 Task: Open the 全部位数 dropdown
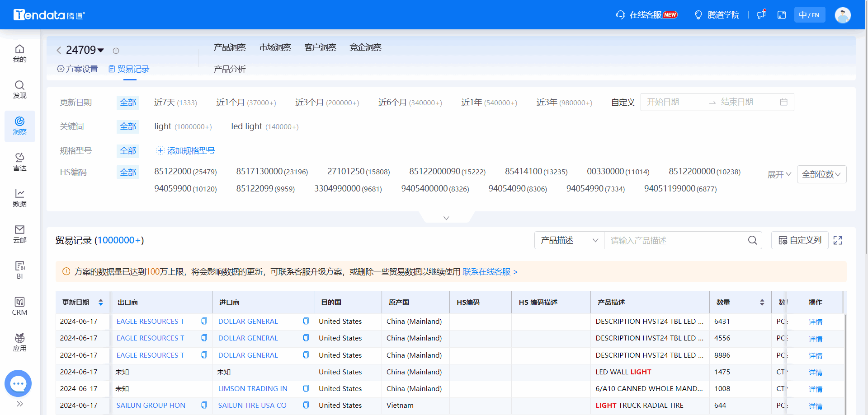(x=821, y=174)
